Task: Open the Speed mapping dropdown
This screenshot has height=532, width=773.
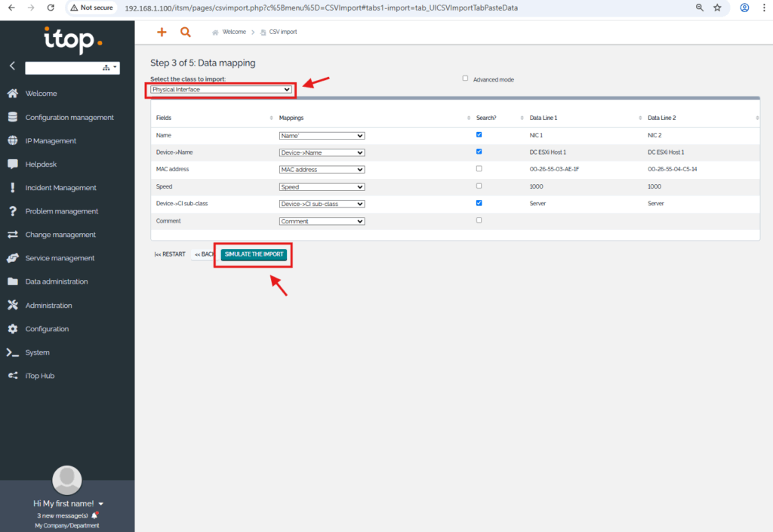Action: pyautogui.click(x=322, y=187)
